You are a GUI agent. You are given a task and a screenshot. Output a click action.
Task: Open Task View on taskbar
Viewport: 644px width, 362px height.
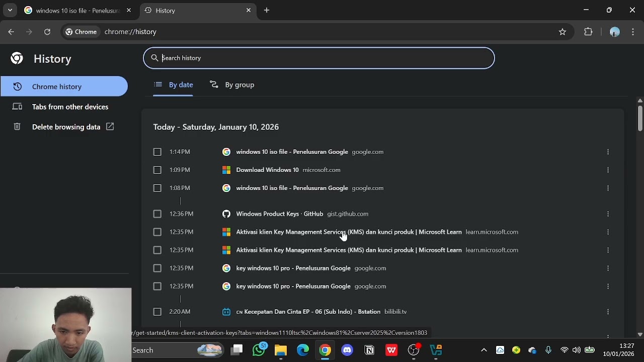coord(236,350)
